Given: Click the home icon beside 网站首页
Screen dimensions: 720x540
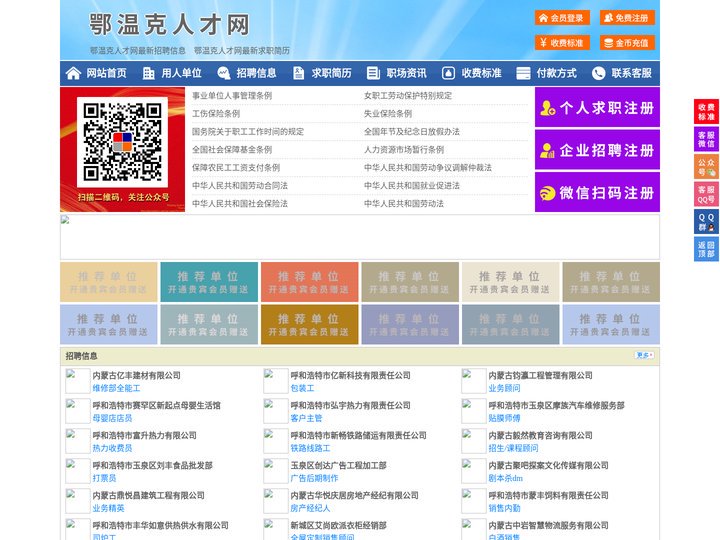Looking at the screenshot, I should click(73, 73).
